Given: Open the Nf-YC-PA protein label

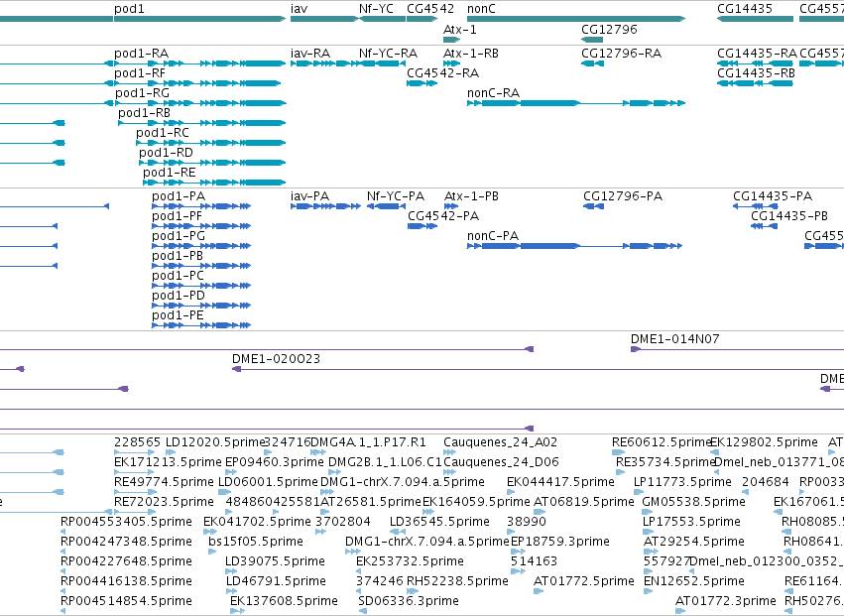Looking at the screenshot, I should pyautogui.click(x=396, y=196).
